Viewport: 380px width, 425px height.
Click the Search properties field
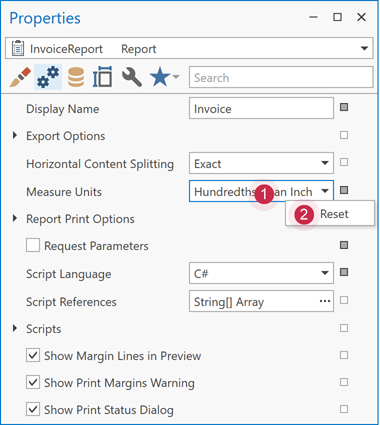point(281,78)
